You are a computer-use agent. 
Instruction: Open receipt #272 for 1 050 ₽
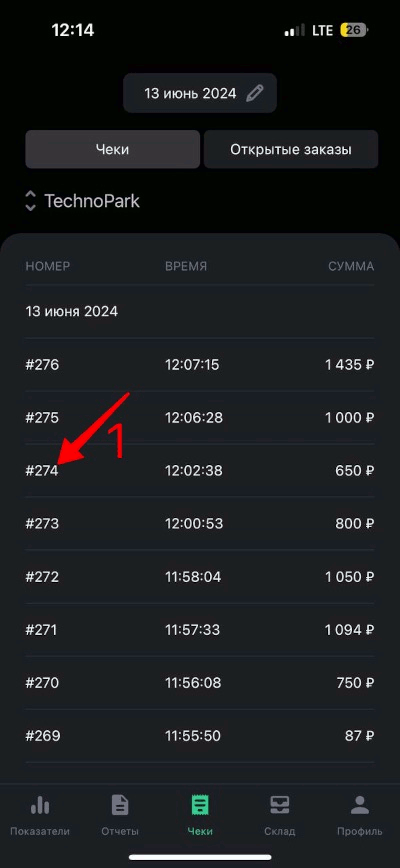coord(200,577)
